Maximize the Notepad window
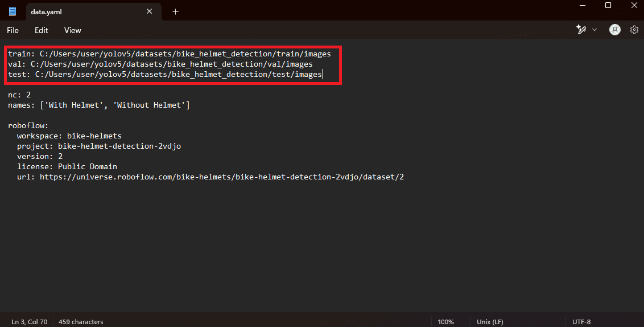The image size is (644, 327). pyautogui.click(x=608, y=5)
